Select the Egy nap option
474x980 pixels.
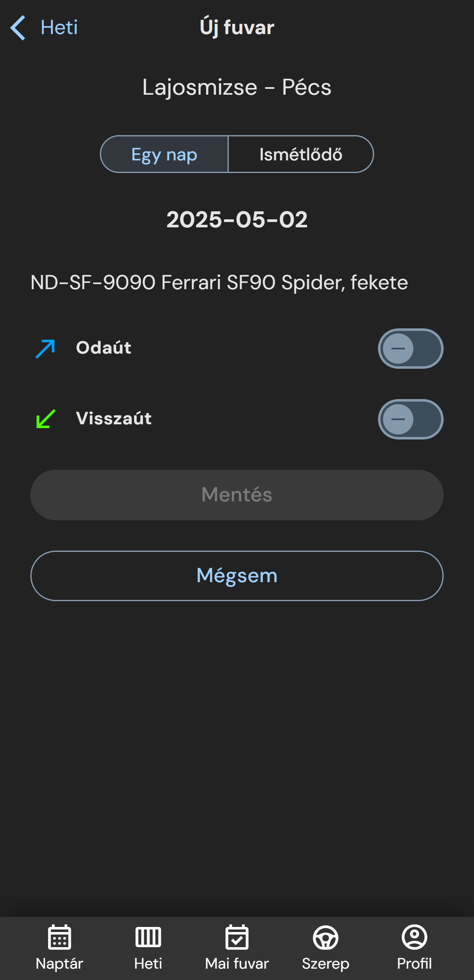coord(164,154)
